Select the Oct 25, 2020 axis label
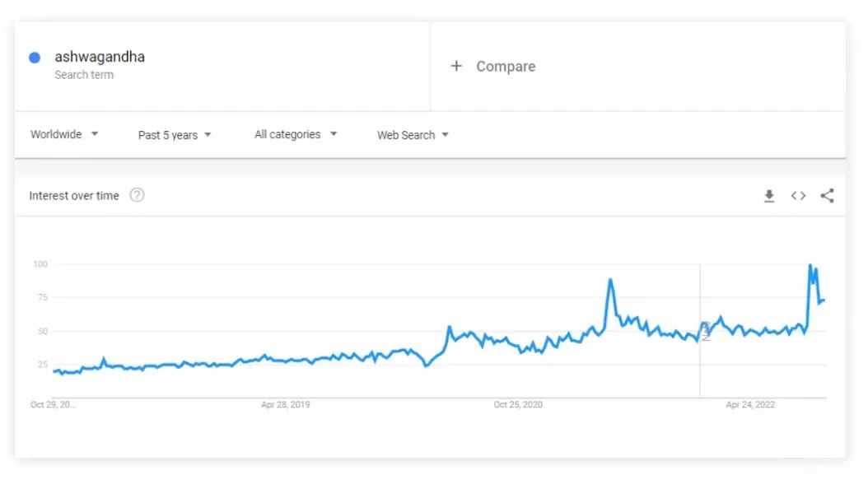 tap(518, 404)
